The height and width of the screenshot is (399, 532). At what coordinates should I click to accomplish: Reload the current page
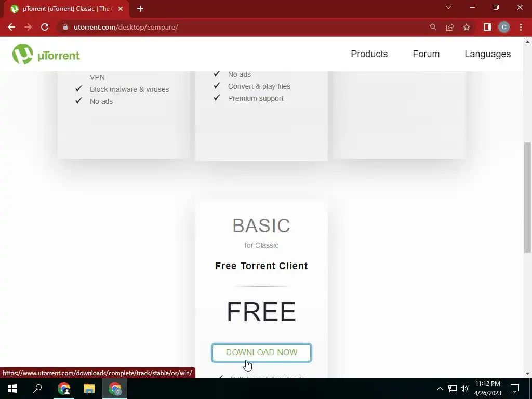click(45, 27)
